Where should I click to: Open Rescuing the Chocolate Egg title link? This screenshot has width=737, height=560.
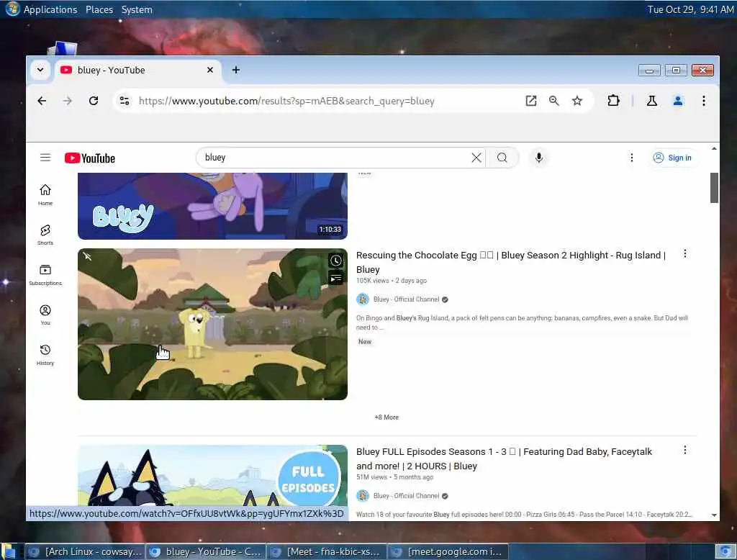pyautogui.click(x=511, y=263)
